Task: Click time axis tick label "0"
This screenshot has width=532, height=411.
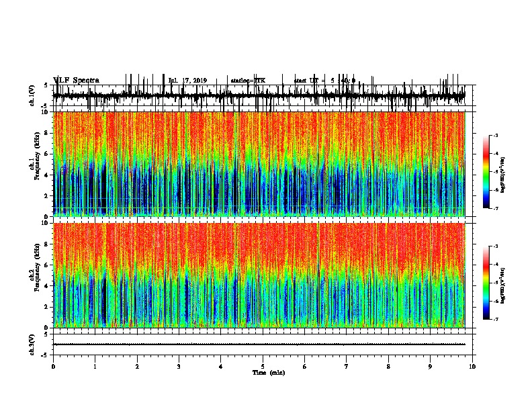Action: (53, 367)
